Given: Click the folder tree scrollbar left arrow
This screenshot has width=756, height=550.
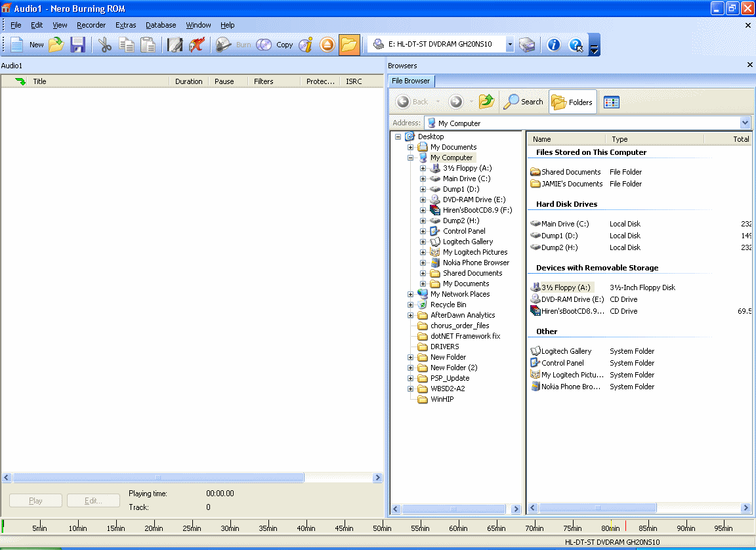Looking at the screenshot, I should tap(396, 509).
